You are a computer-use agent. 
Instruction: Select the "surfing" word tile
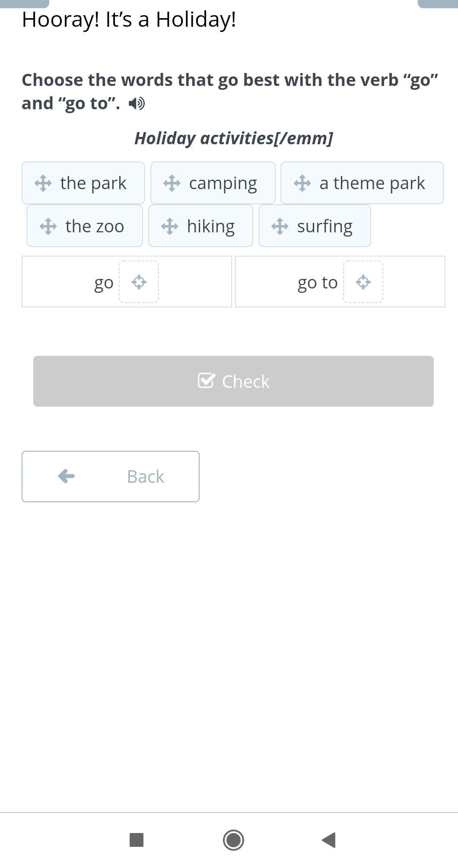(x=325, y=226)
